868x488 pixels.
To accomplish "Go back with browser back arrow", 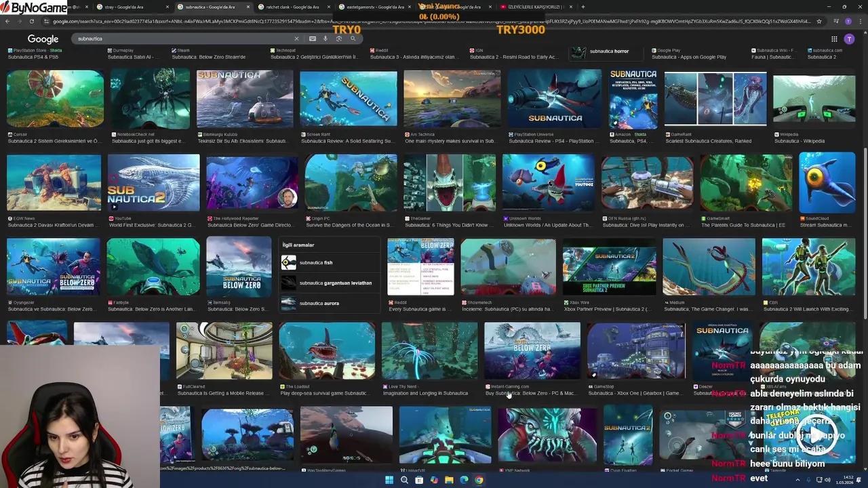I will (x=7, y=21).
